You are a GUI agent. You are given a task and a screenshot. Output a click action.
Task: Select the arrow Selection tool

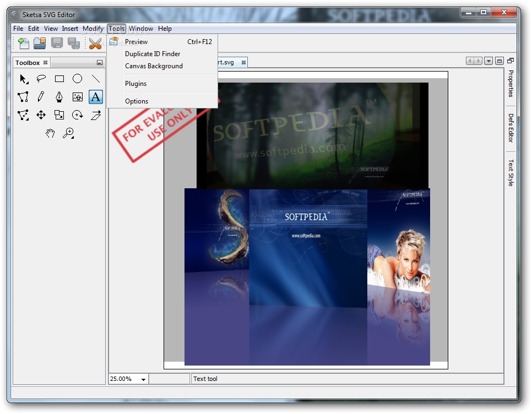click(23, 79)
